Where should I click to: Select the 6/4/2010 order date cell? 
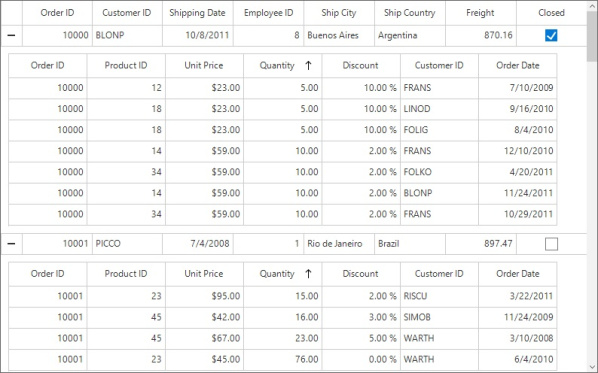(x=518, y=359)
